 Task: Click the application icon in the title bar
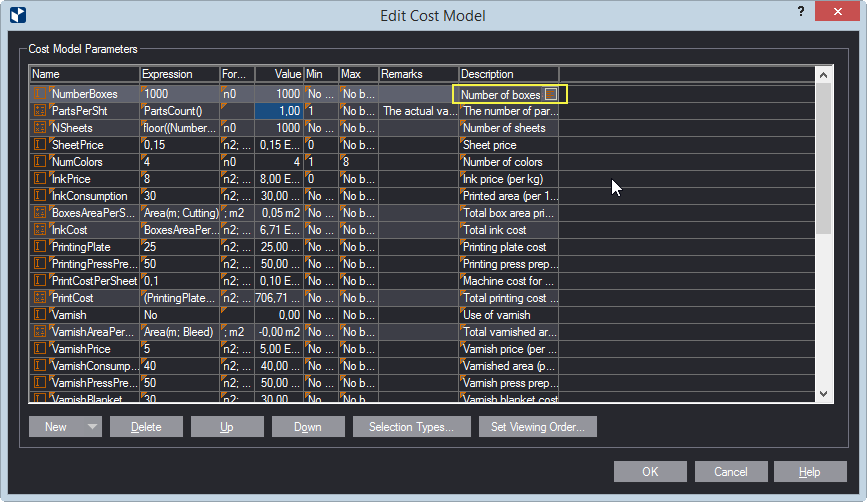pyautogui.click(x=18, y=15)
